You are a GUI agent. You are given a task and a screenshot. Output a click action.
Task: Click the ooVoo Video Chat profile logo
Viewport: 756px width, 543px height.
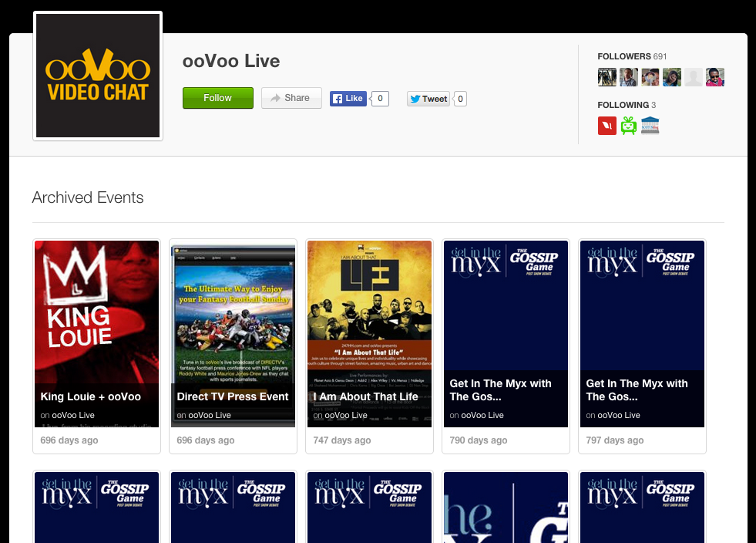[x=98, y=76]
